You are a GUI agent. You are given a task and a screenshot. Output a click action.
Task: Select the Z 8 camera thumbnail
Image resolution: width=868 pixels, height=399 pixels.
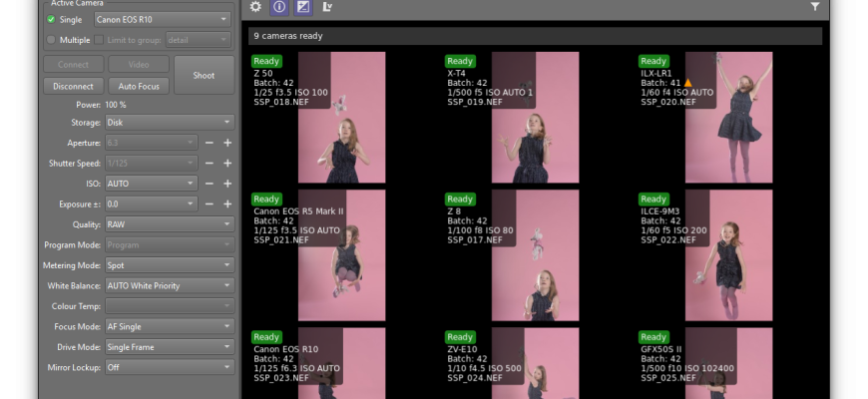tap(536, 255)
